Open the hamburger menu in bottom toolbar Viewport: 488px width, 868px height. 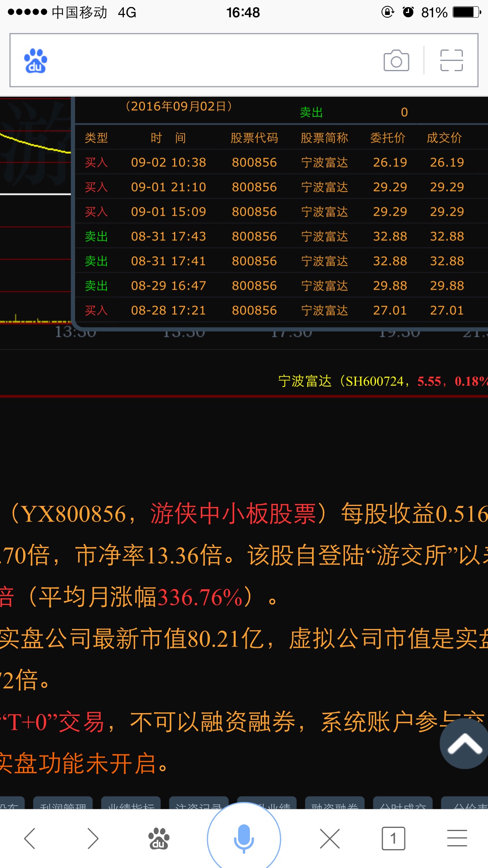[x=457, y=838]
